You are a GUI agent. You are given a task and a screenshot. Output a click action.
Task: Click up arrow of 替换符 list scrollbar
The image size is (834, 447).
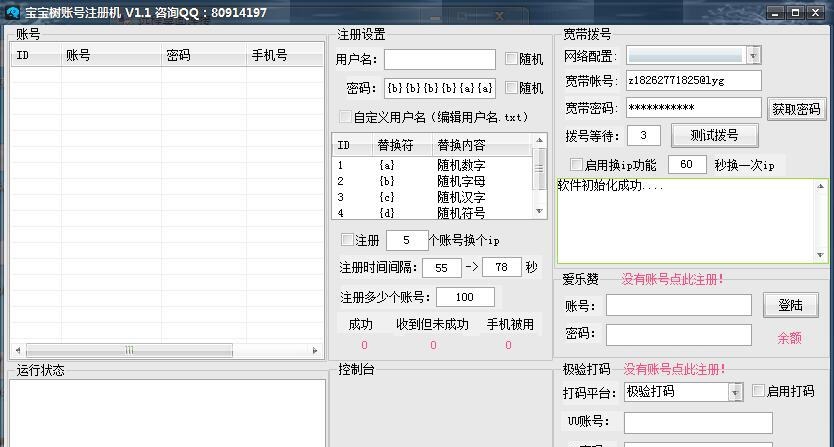click(x=539, y=140)
